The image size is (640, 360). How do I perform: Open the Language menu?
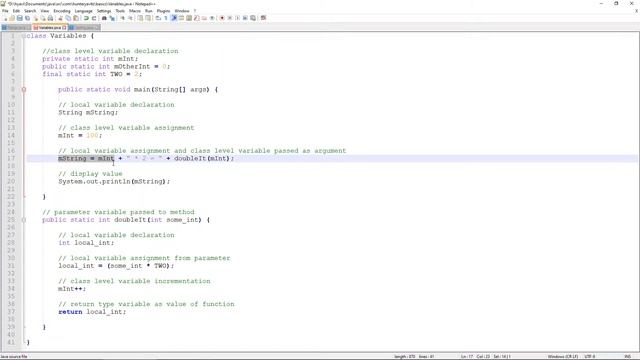(x=84, y=11)
